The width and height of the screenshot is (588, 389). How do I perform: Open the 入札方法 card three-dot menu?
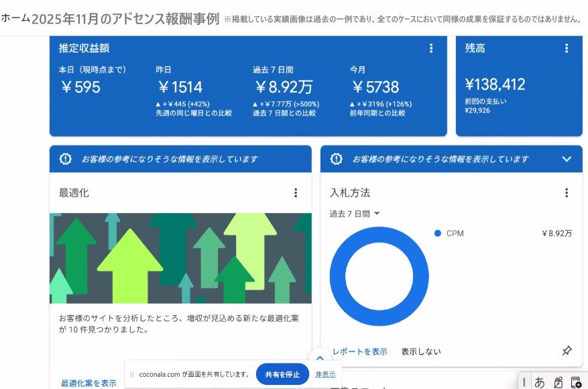click(x=567, y=192)
